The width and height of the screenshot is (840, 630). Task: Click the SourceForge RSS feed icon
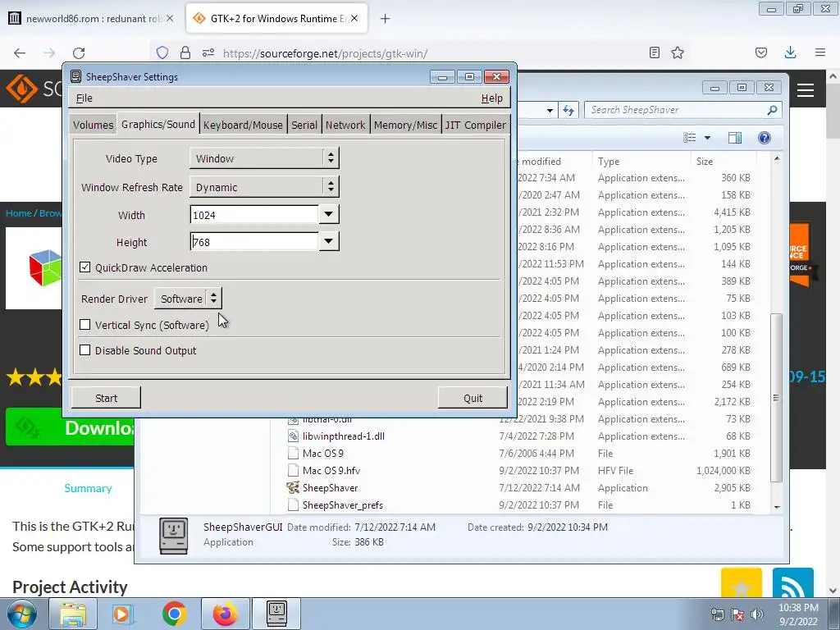coord(793,583)
